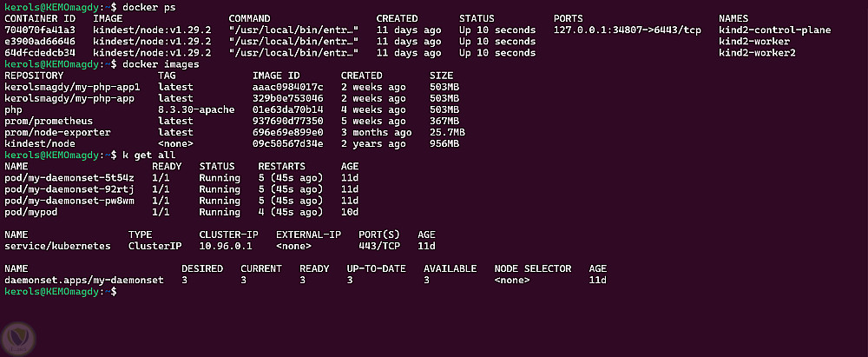This screenshot has height=357, width=868.
Task: Click the COMMAND column header
Action: point(249,19)
